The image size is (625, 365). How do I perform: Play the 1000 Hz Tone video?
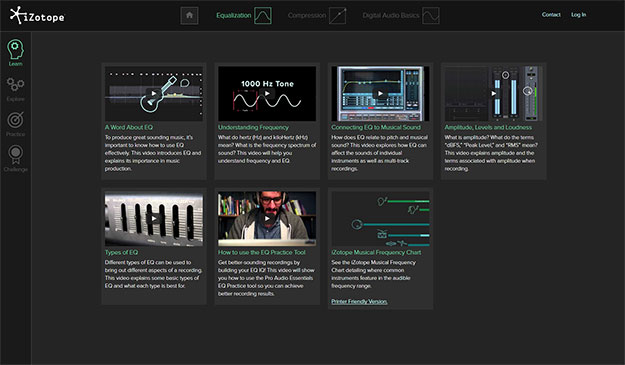pyautogui.click(x=267, y=94)
